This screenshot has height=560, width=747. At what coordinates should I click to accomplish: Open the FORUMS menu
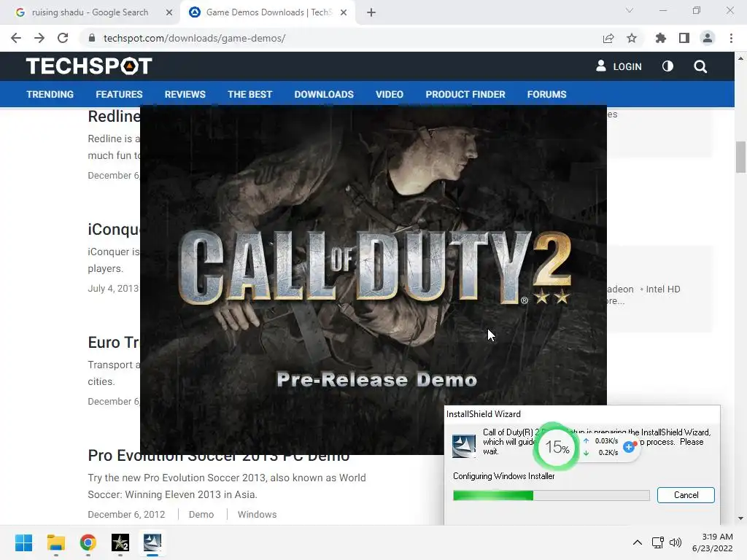click(546, 94)
